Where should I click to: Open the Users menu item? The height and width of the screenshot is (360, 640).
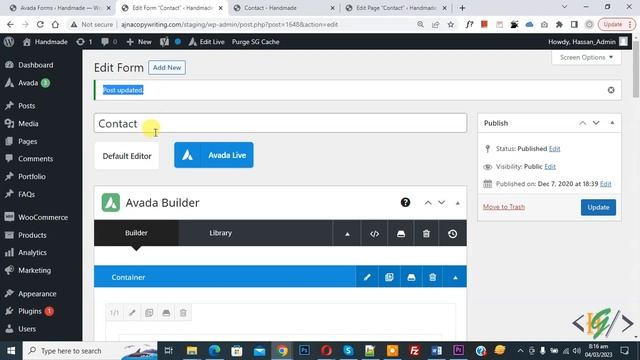tap(27, 329)
